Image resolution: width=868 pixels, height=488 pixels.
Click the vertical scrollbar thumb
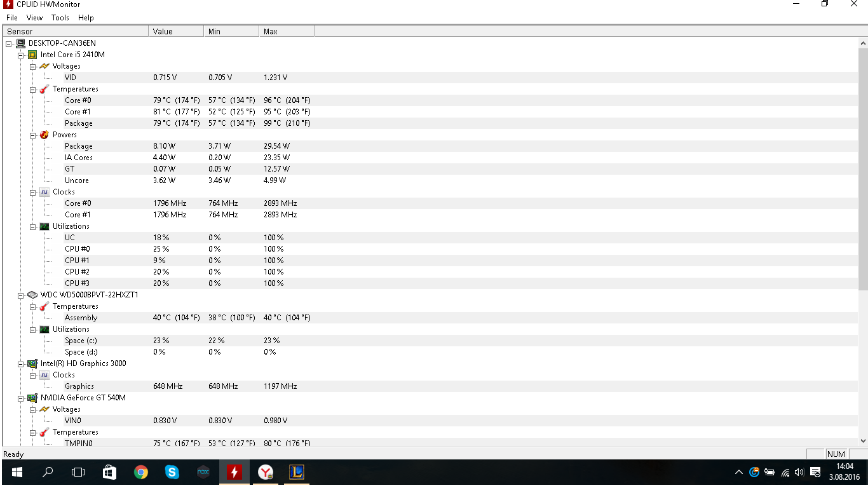[862, 170]
